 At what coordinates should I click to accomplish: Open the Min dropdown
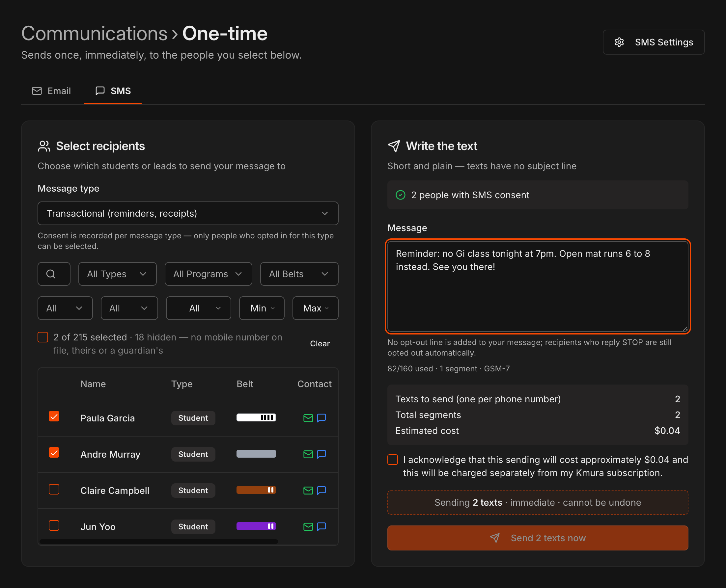(262, 308)
